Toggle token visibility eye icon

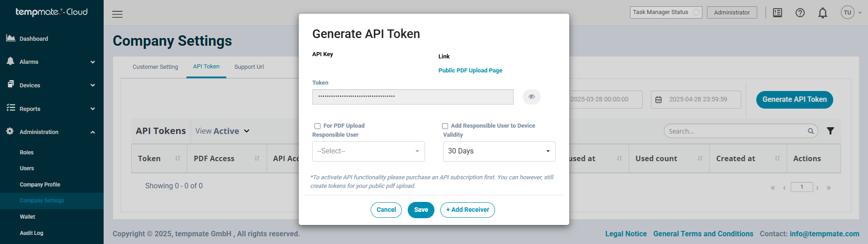532,97
